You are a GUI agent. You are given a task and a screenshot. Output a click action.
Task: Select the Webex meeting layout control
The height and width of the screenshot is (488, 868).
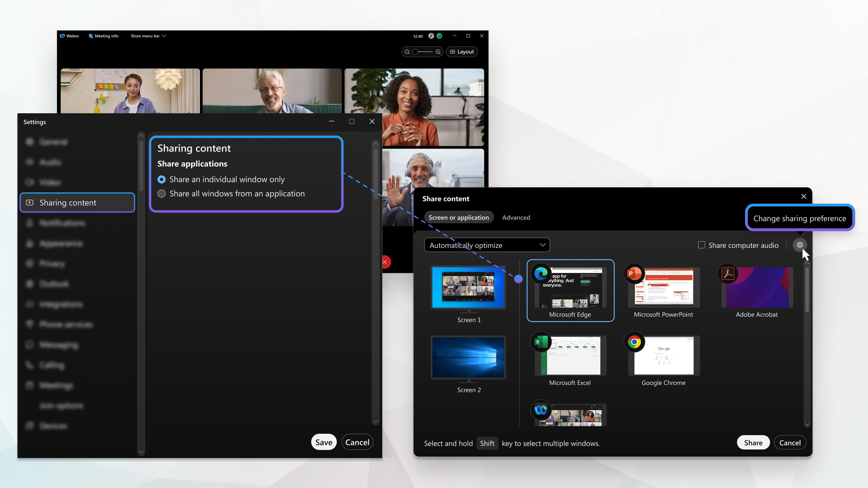tap(462, 52)
